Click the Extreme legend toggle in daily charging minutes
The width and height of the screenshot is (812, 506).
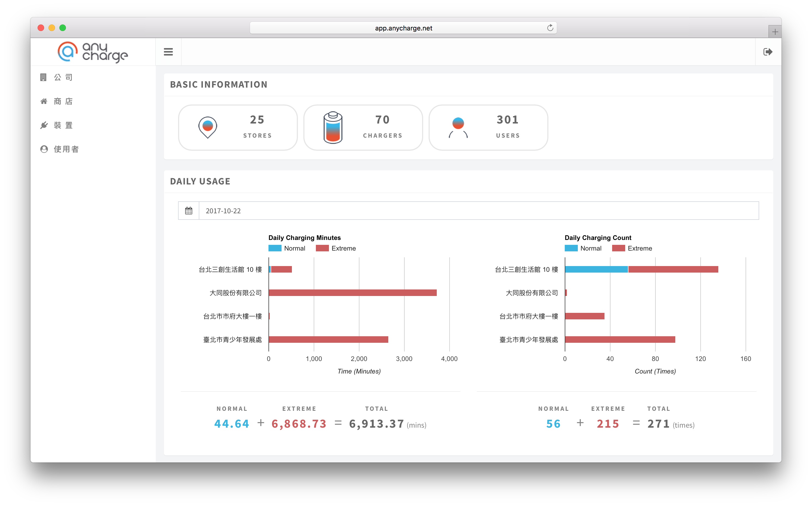coord(340,248)
